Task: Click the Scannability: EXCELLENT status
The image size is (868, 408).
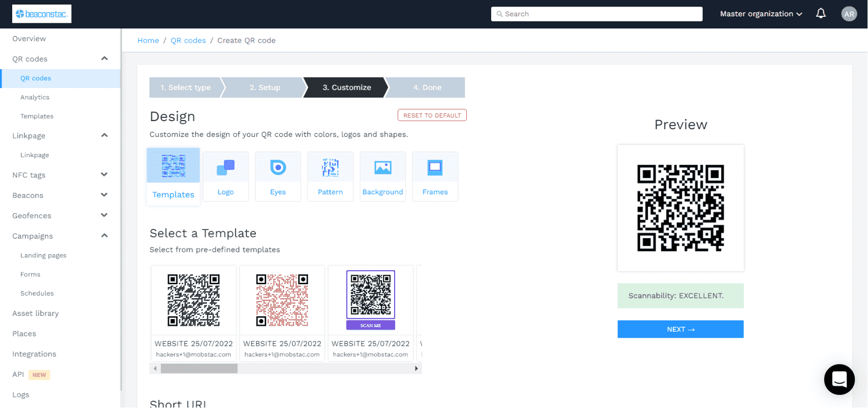Action: [x=680, y=296]
